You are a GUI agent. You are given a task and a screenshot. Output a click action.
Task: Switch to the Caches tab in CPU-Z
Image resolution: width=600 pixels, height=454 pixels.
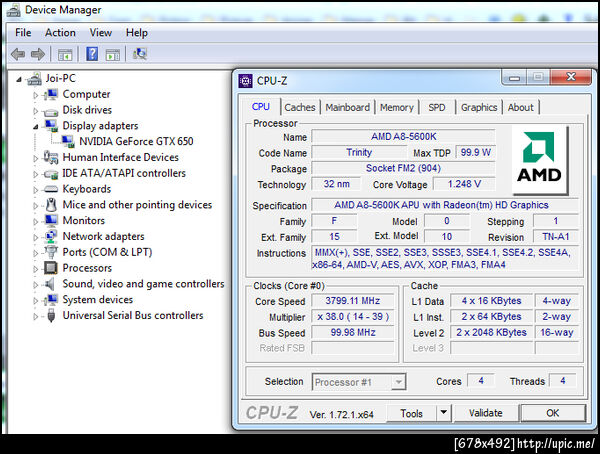(300, 107)
